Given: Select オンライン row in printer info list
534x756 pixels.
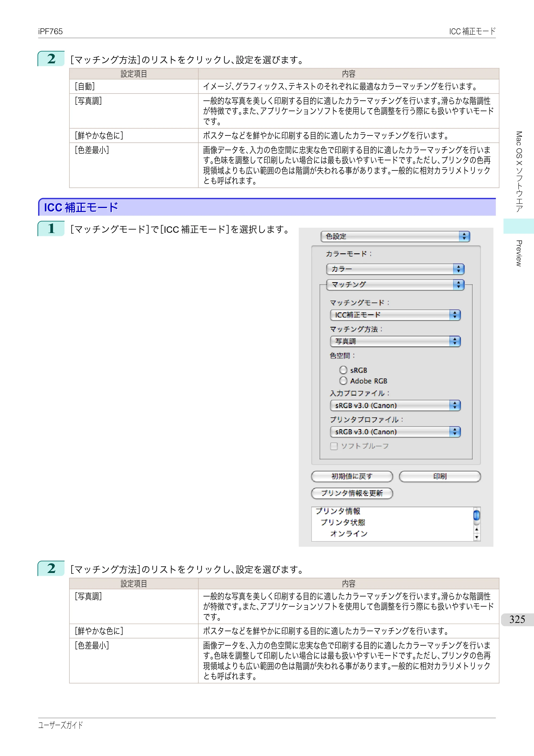Looking at the screenshot, I should 349,534.
